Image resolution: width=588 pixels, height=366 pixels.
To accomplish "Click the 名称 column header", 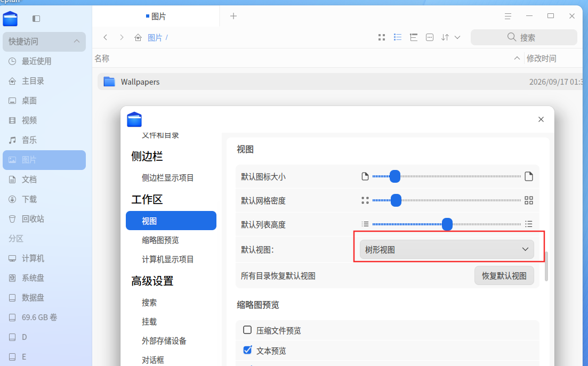I will 102,58.
